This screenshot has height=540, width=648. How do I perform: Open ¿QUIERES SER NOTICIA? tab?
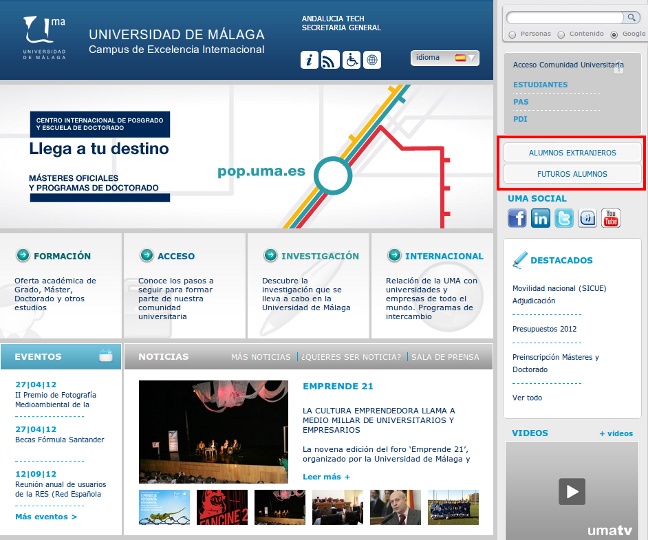(351, 357)
